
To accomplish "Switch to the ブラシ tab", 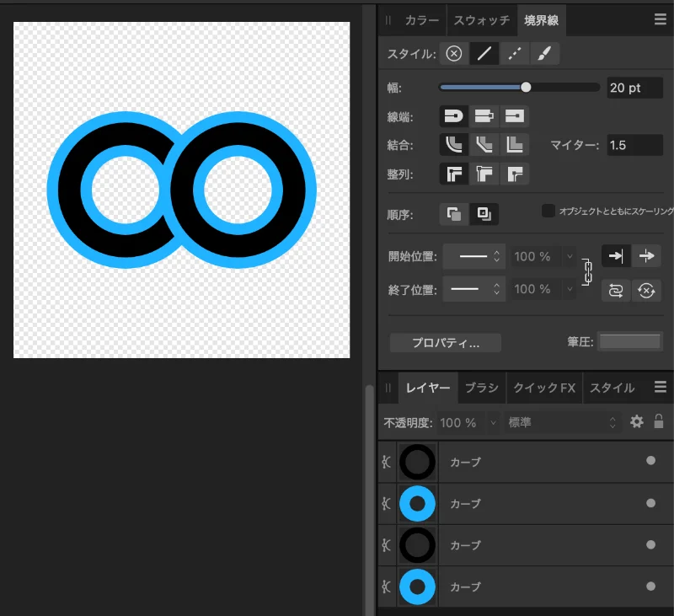I will [x=482, y=388].
